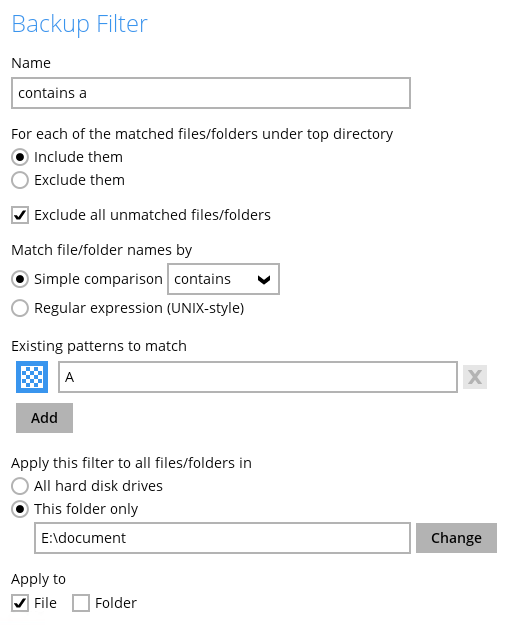Select All hard disk drives option
Screen dimensions: 526x625
(x=20, y=486)
